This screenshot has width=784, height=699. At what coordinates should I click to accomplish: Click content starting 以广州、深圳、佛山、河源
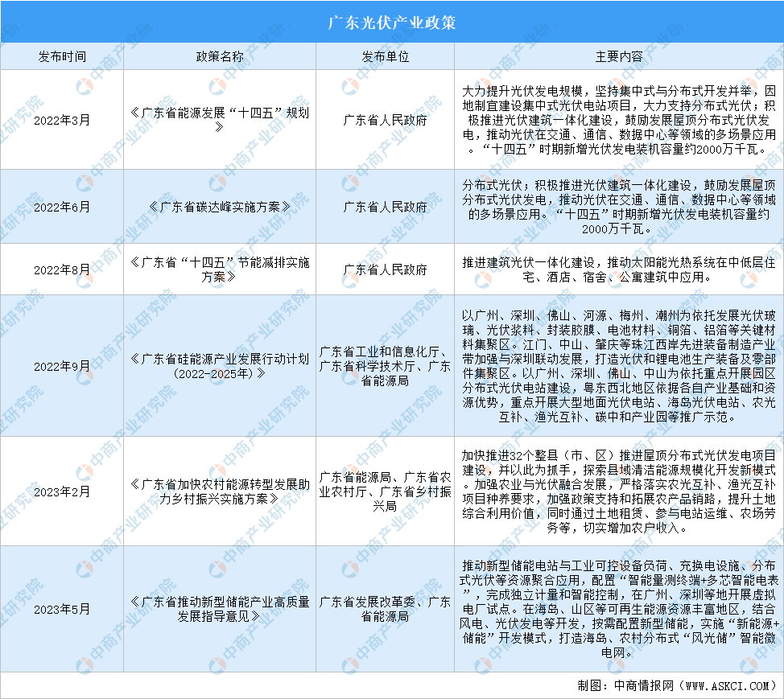(619, 366)
